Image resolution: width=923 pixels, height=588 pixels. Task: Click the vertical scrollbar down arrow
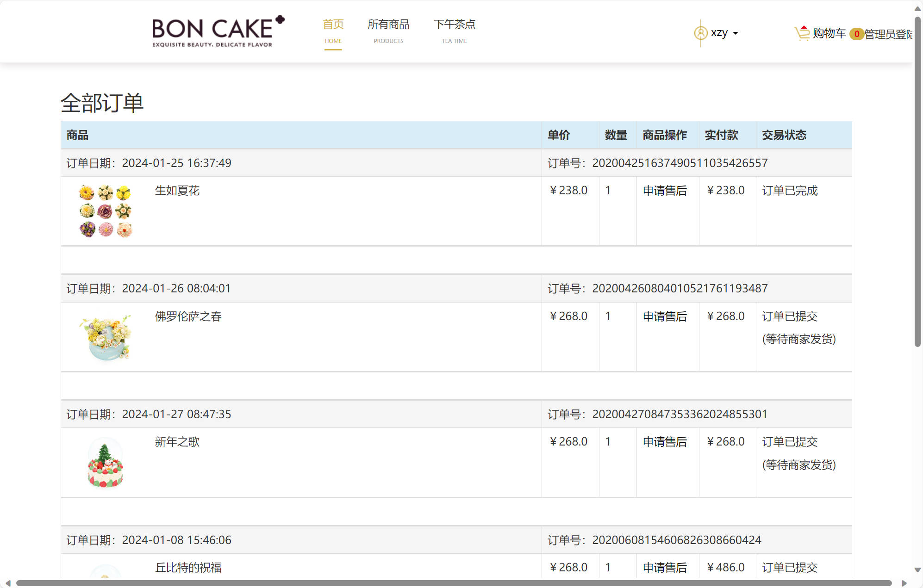point(917,570)
